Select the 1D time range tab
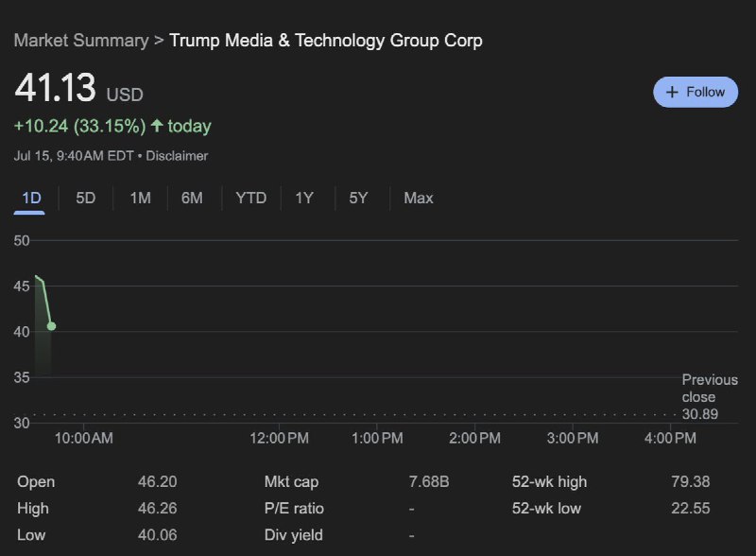Image resolution: width=756 pixels, height=556 pixels. pyautogui.click(x=31, y=198)
